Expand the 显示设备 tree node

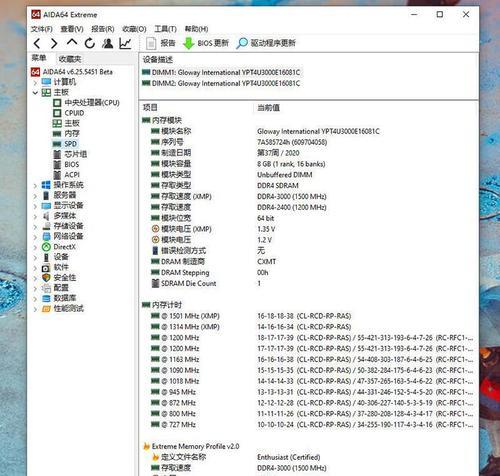35,206
